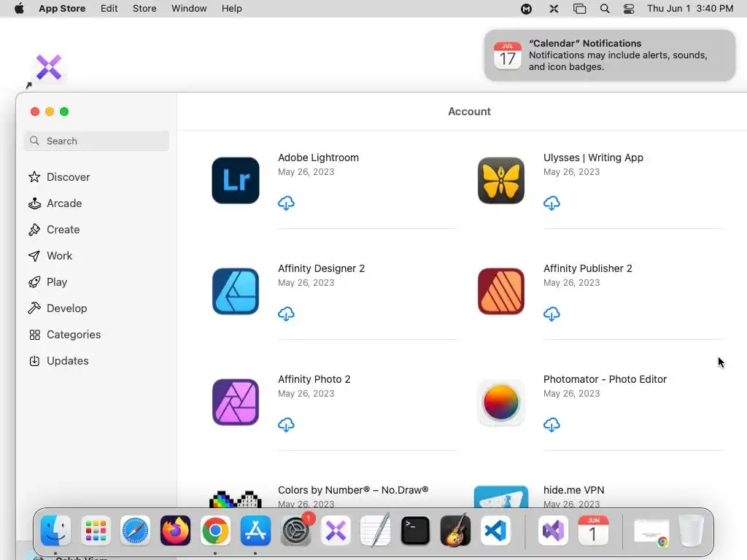The image size is (747, 560).
Task: Open Finder from the Dock
Action: coord(55,530)
